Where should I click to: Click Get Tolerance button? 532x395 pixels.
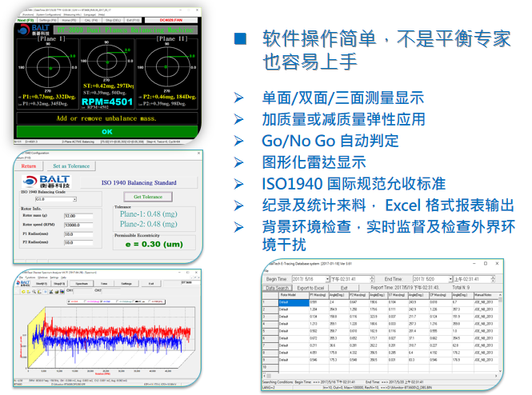coord(148,197)
